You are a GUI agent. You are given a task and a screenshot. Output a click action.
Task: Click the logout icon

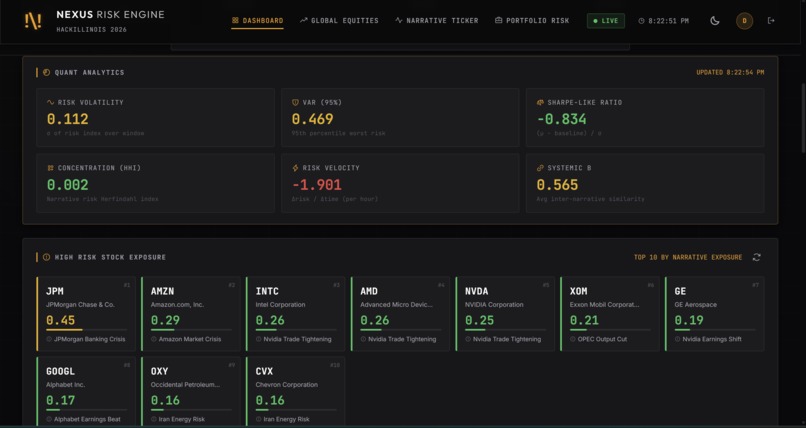point(771,21)
